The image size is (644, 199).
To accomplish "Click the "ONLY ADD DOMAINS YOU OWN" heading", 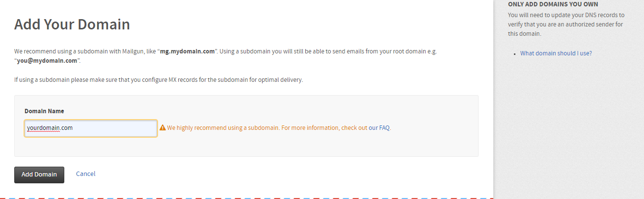I will [553, 4].
